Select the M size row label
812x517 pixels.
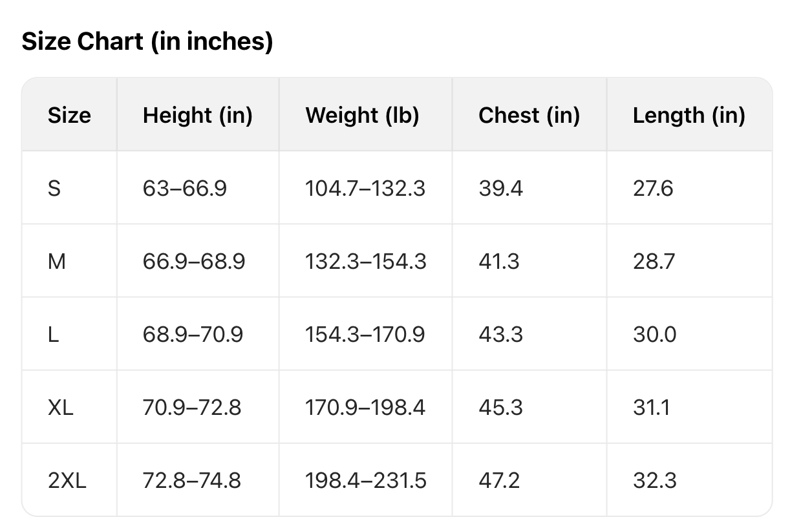[x=57, y=262]
